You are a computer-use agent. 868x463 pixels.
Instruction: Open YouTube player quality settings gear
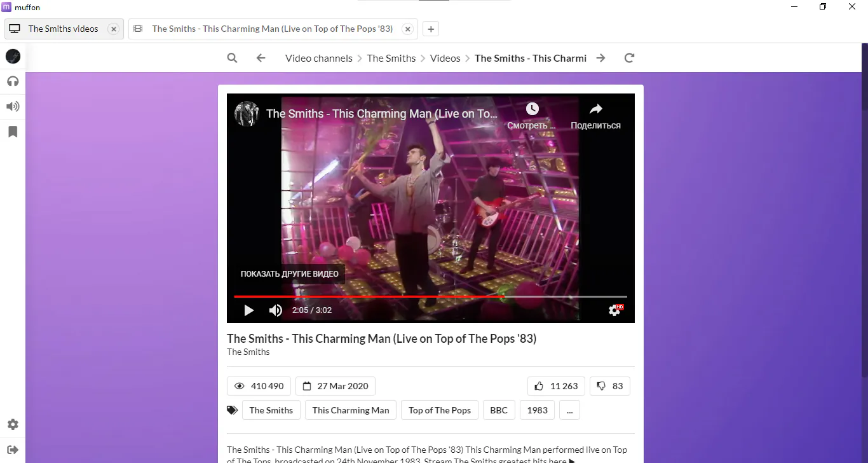click(x=614, y=310)
